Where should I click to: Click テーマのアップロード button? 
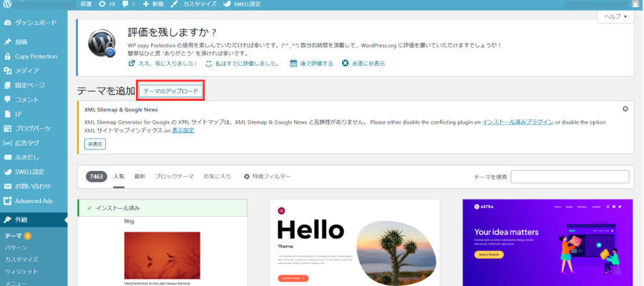tap(170, 91)
